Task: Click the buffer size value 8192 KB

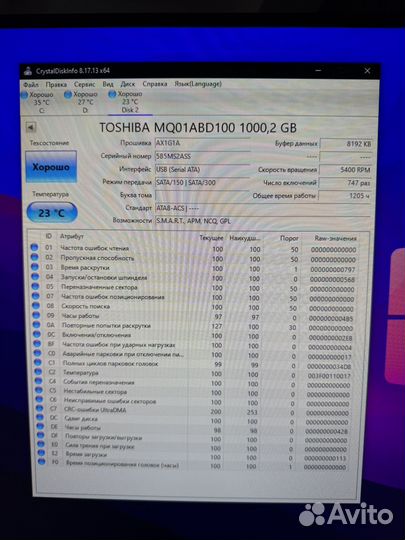Action: pos(346,144)
